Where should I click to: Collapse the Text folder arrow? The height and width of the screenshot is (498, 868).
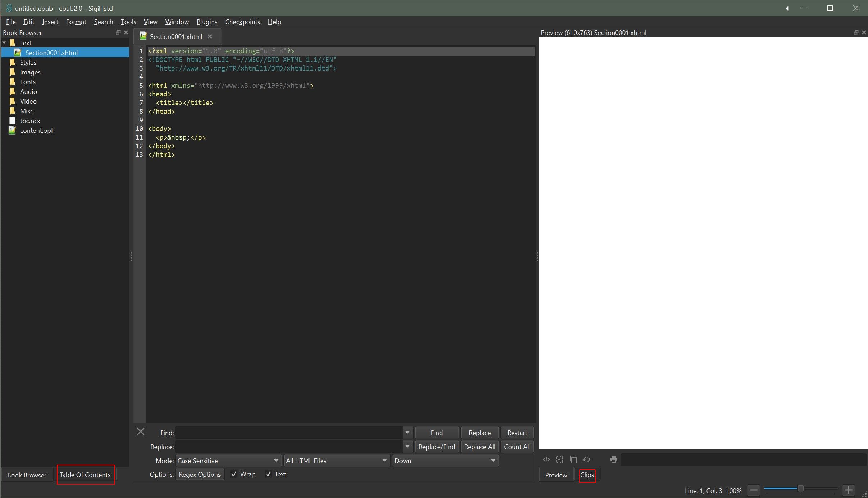(x=4, y=43)
